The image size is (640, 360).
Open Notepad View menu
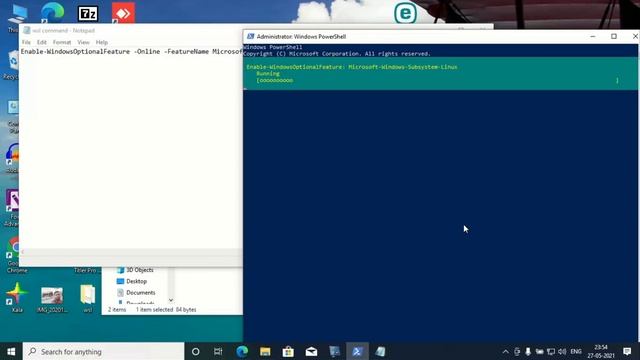coord(83,42)
